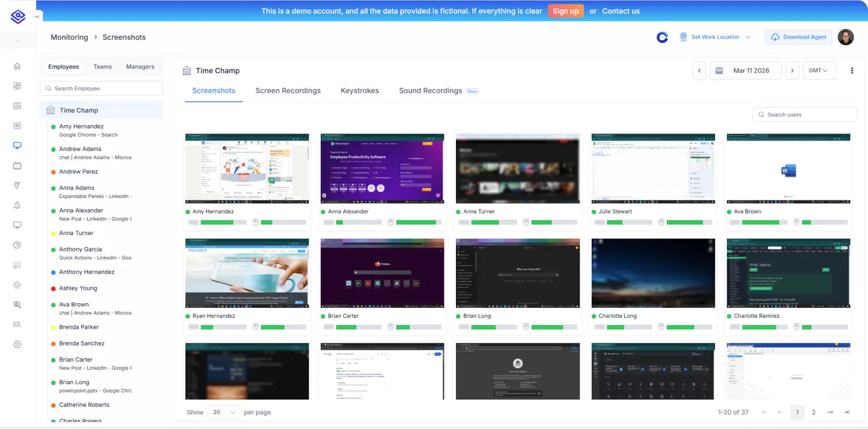Open the envelope mail icon in sidebar

[x=17, y=324]
